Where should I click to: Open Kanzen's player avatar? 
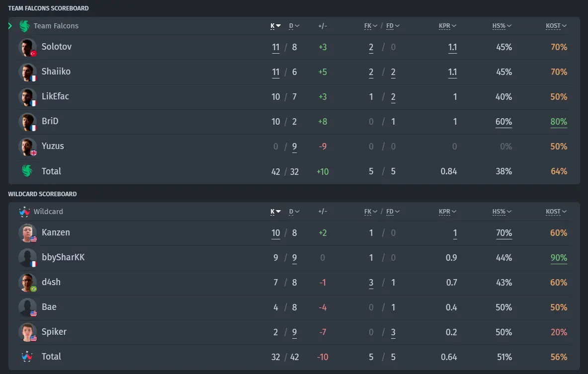(x=28, y=233)
